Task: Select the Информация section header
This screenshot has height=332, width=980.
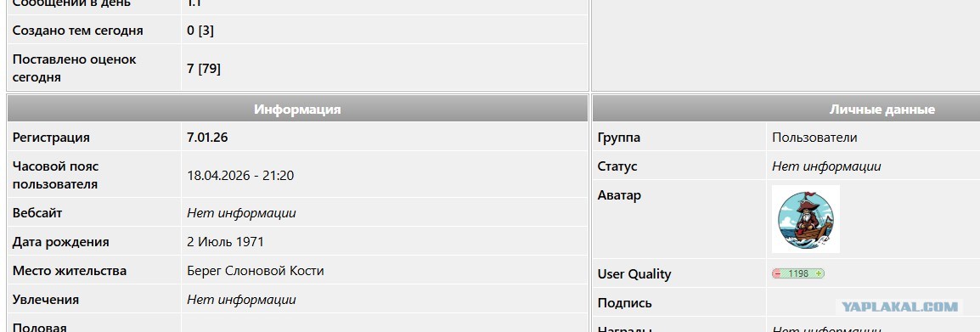Action: (297, 110)
